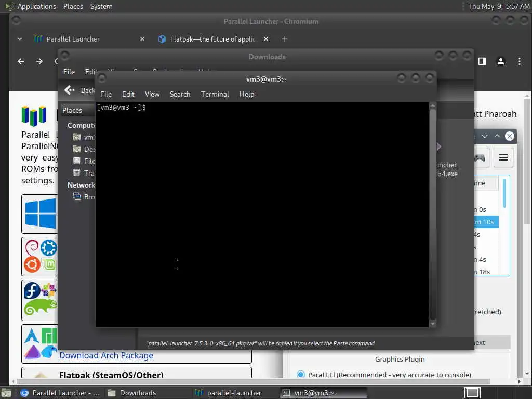Open Places sidebar dropdown in Downloads window

pyautogui.click(x=78, y=110)
